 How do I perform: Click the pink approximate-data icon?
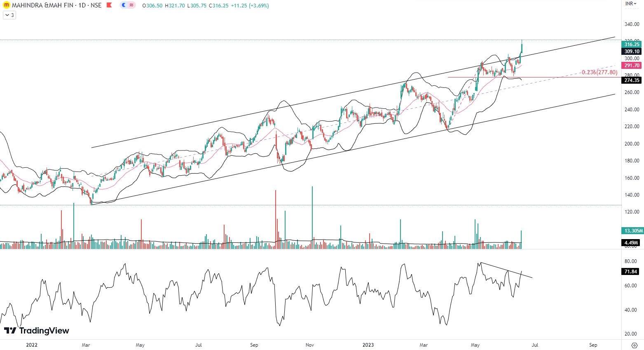pos(131,6)
